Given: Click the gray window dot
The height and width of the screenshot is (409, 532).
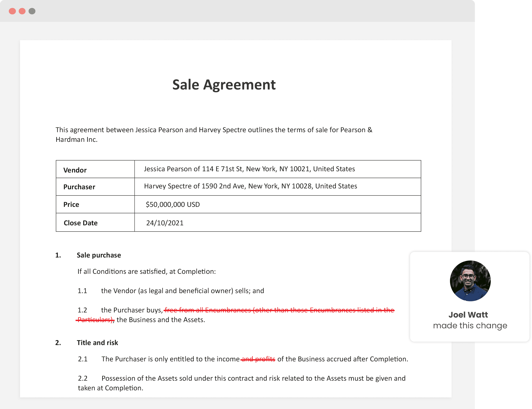Looking at the screenshot, I should pyautogui.click(x=32, y=11).
